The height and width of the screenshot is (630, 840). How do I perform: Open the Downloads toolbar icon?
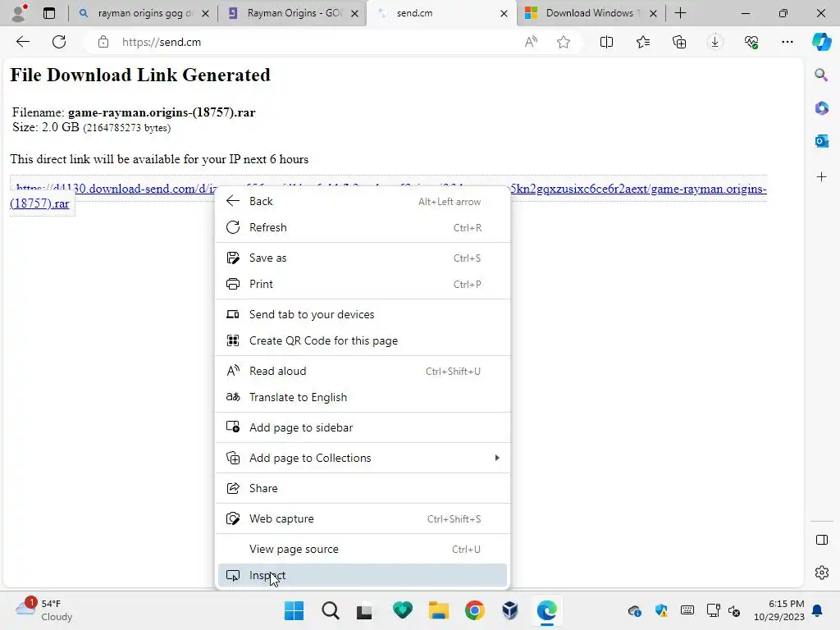[x=714, y=42]
